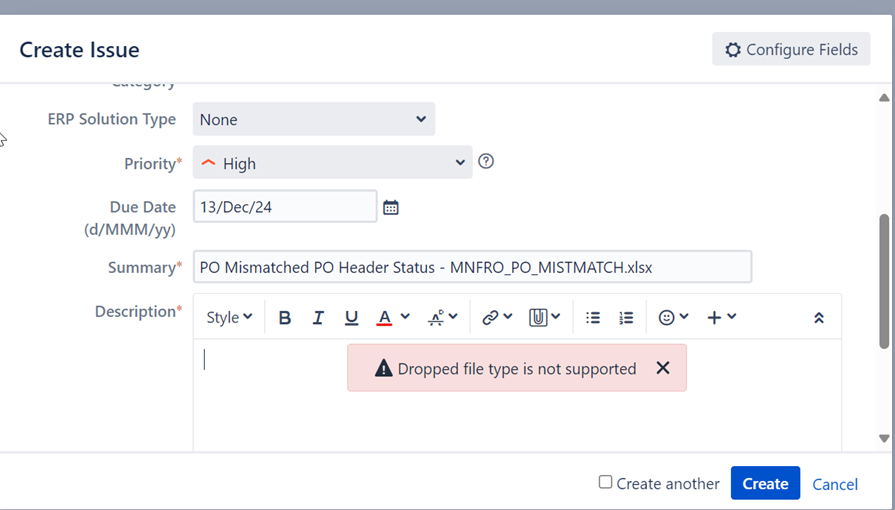Image resolution: width=895 pixels, height=510 pixels.
Task: Tick the Create another checkbox
Action: [605, 482]
